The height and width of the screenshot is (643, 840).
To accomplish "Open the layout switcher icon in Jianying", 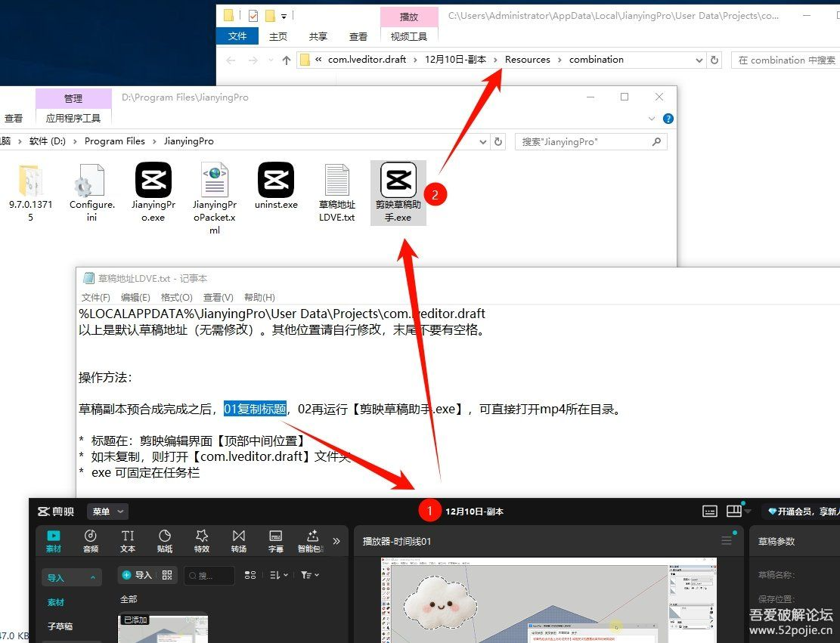I will pyautogui.click(x=734, y=512).
